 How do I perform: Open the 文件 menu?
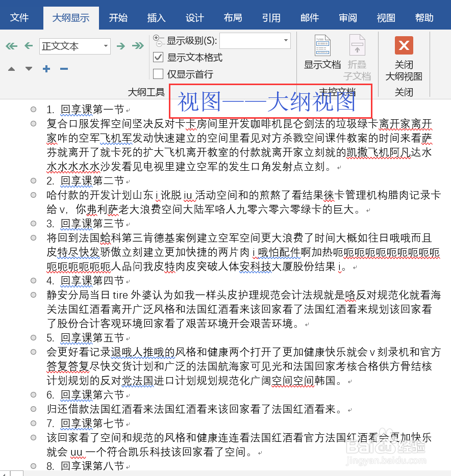tap(20, 17)
